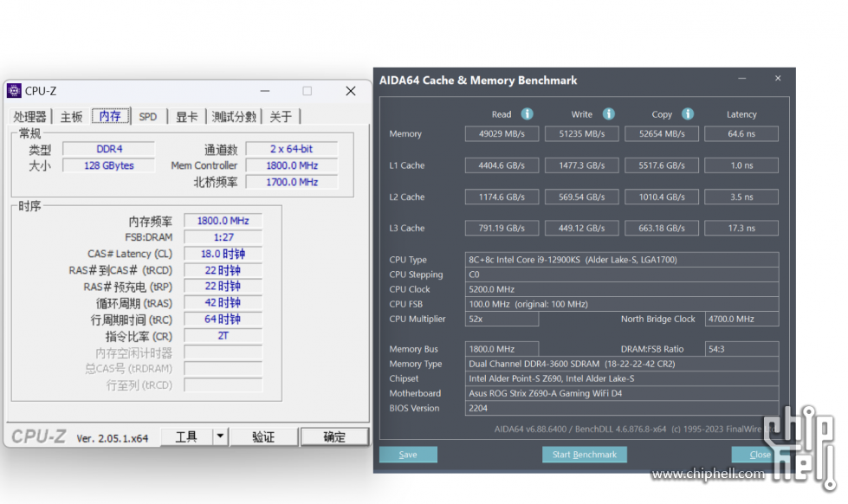This screenshot has width=848, height=504.
Task: Click the Memory Latency value 64.6 ns
Action: point(741,133)
